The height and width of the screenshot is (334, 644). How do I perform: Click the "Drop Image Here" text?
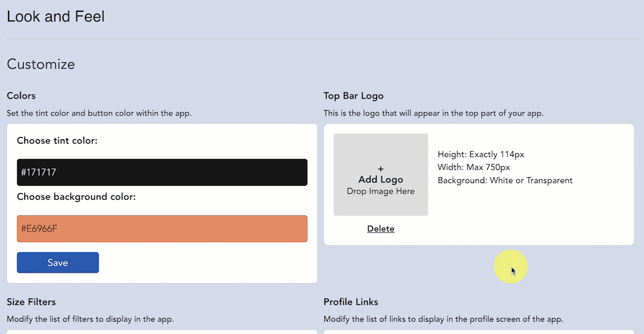[x=381, y=191]
